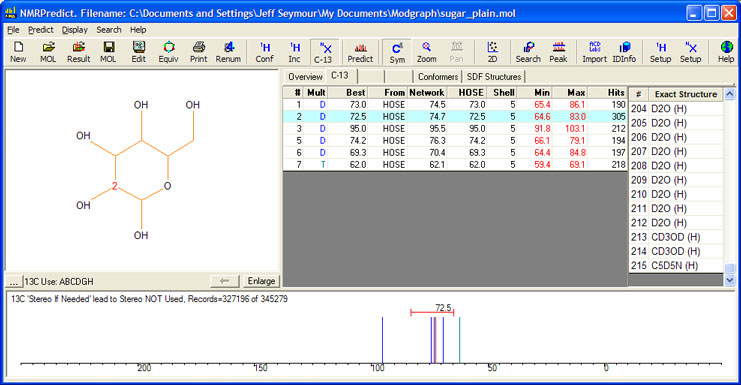The width and height of the screenshot is (741, 385).
Task: Open the 1H Setup icon
Action: click(x=660, y=52)
